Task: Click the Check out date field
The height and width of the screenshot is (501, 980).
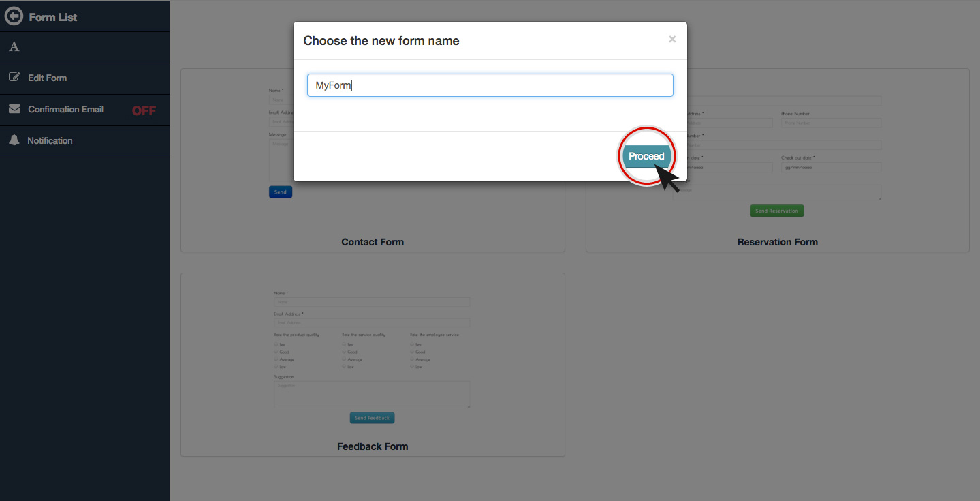Action: pyautogui.click(x=832, y=167)
